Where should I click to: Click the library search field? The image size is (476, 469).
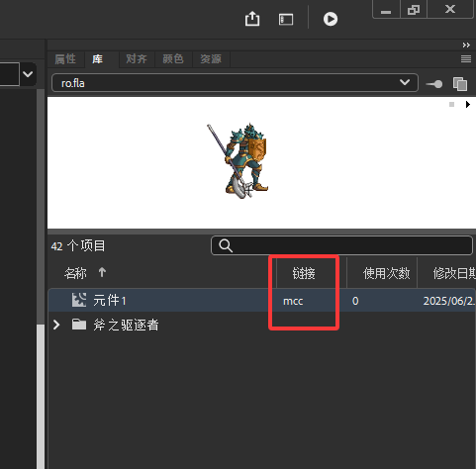tap(341, 245)
